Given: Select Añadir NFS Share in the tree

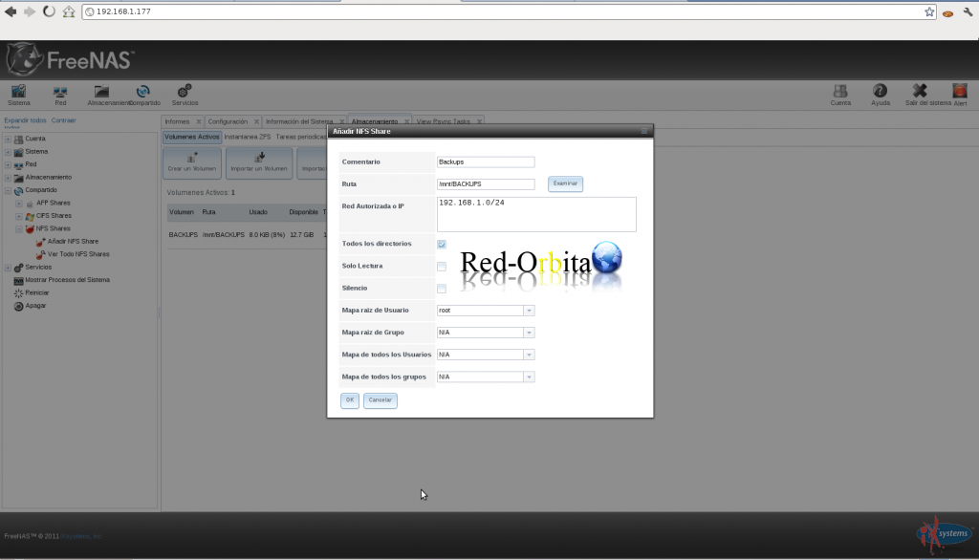Looking at the screenshot, I should (73, 242).
